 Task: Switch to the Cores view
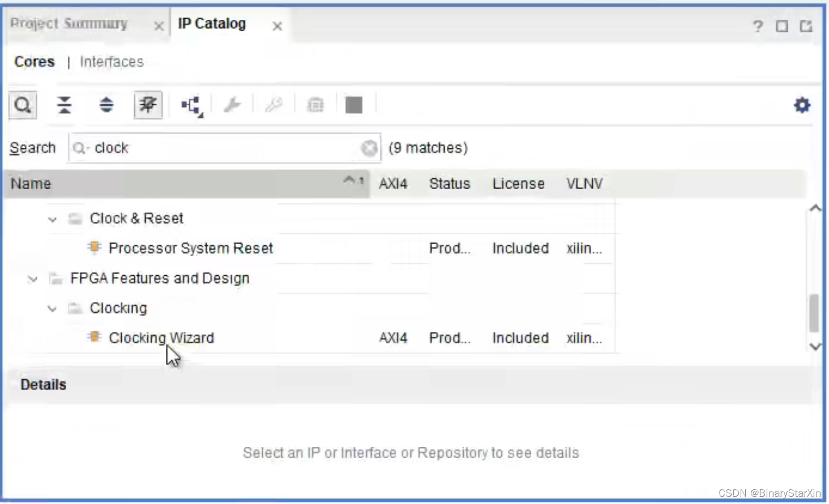pos(35,62)
